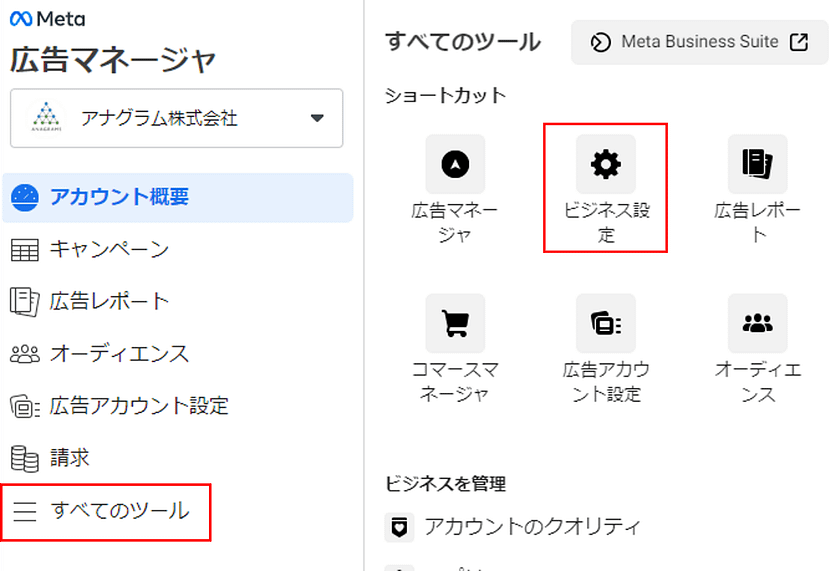Click the account dropdown arrow
The width and height of the screenshot is (840, 571).
[x=317, y=118]
